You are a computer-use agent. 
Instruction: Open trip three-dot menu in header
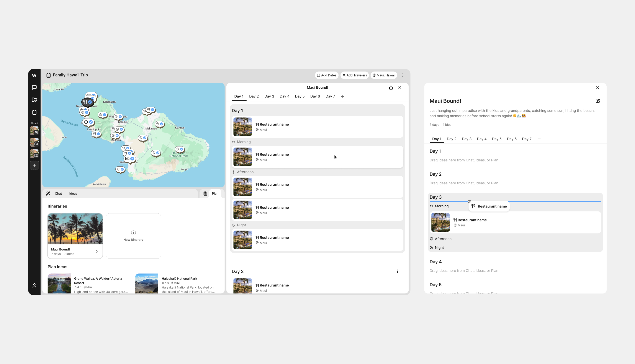point(403,75)
